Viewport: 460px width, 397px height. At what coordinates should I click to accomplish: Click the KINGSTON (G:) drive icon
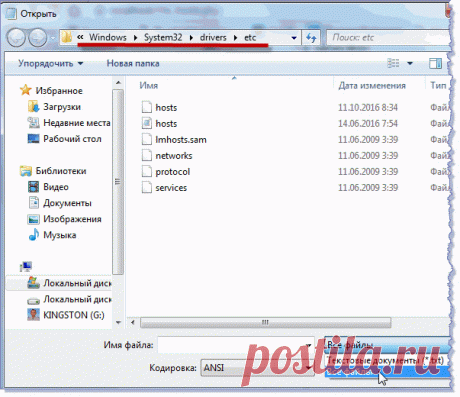pos(33,315)
